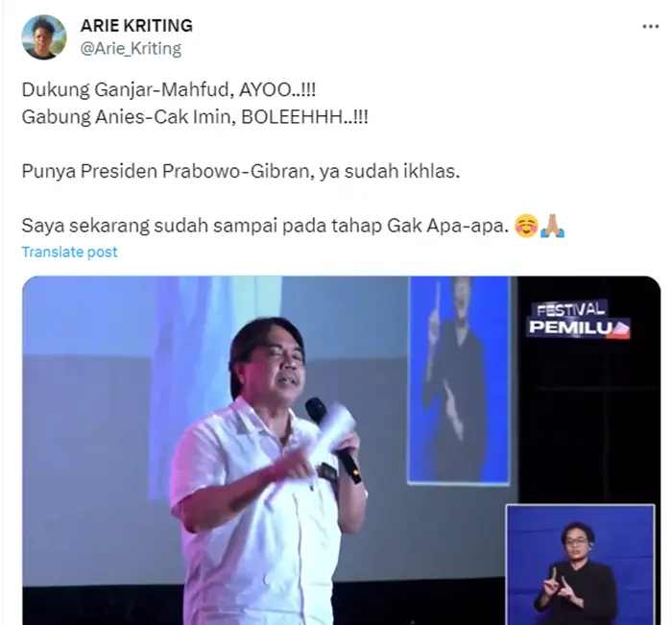Screen dimensions: 672x625
Task: Click the projected interpreter screen behind the speaker
Action: 459,380
